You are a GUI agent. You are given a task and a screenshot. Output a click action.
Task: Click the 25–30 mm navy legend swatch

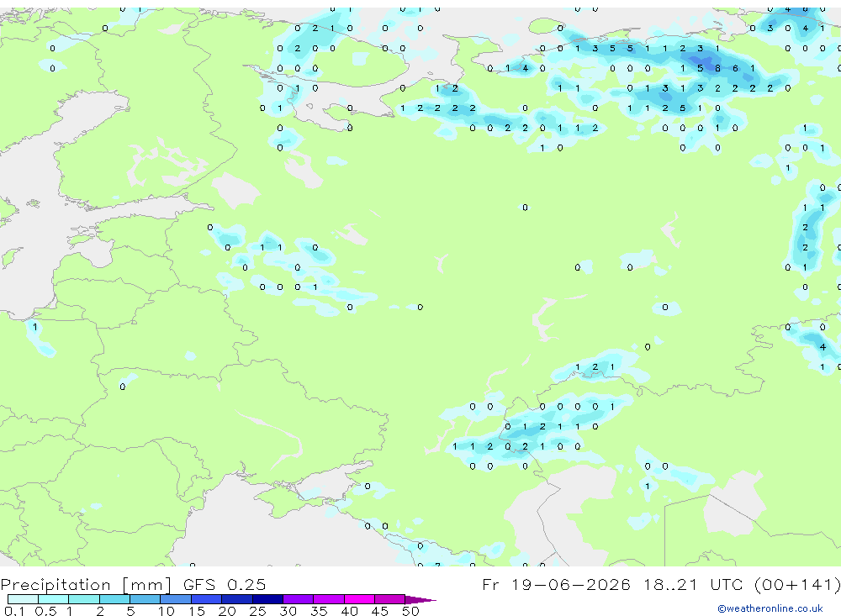click(267, 599)
